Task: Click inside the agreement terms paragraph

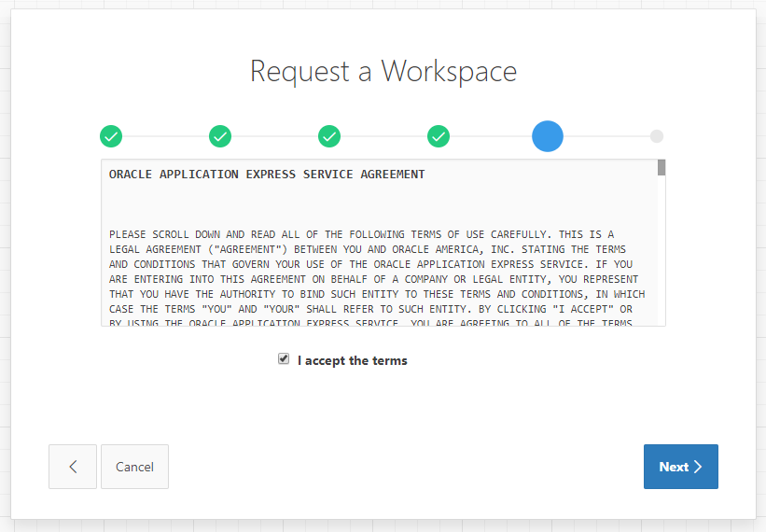Action: (377, 278)
